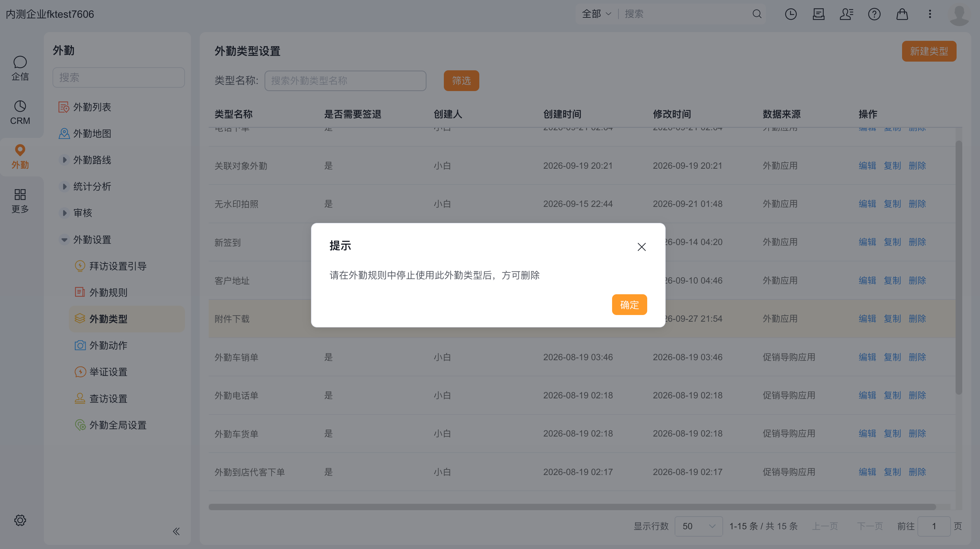This screenshot has width=980, height=549.
Task: Open the help question mark icon
Action: click(874, 14)
